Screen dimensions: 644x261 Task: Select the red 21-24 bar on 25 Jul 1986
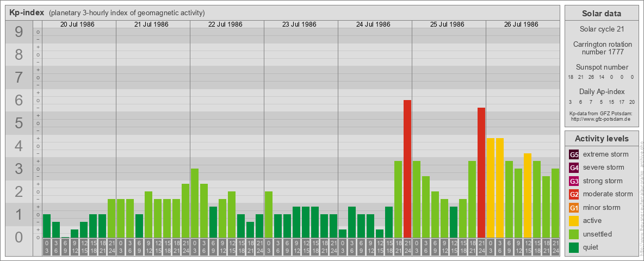click(x=481, y=173)
